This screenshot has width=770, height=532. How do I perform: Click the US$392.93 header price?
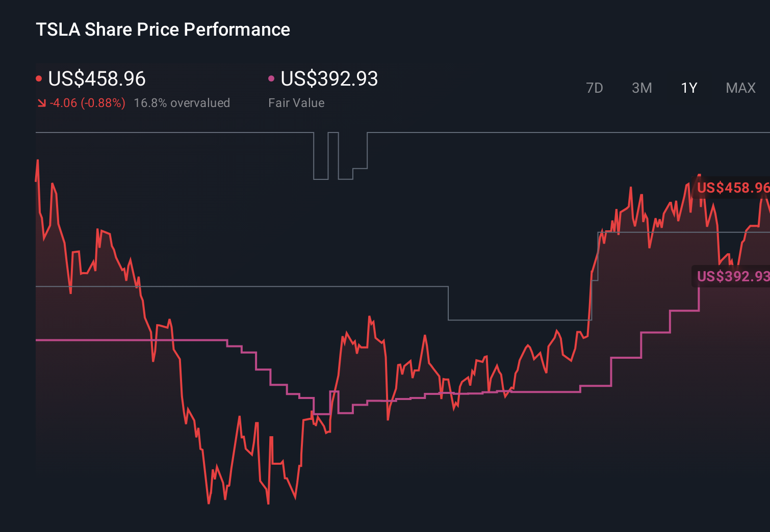point(330,79)
